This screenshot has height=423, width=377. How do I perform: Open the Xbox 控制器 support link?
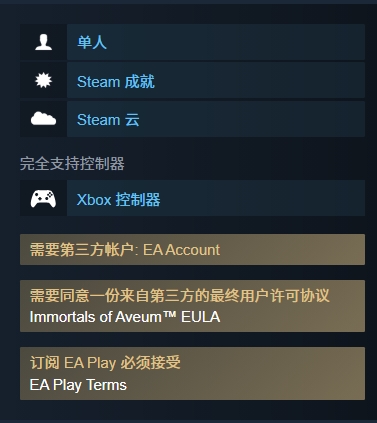(x=119, y=200)
